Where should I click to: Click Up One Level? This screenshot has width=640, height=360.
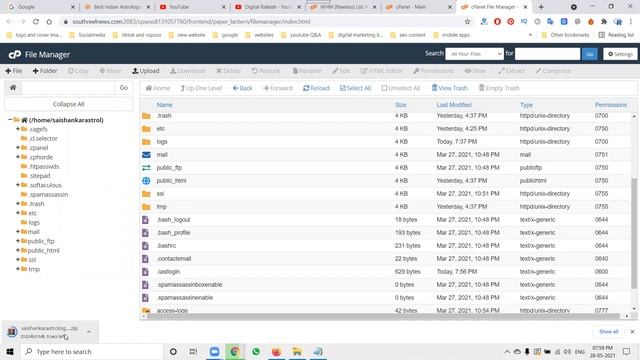pos(201,88)
